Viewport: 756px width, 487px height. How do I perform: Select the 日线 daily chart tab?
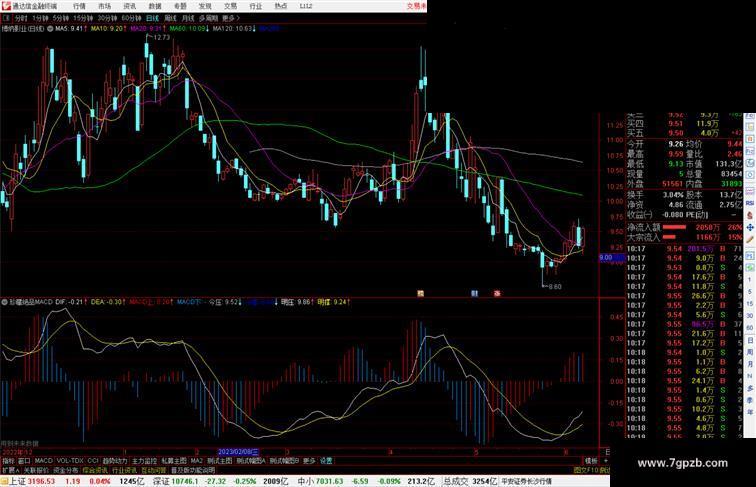(152, 18)
